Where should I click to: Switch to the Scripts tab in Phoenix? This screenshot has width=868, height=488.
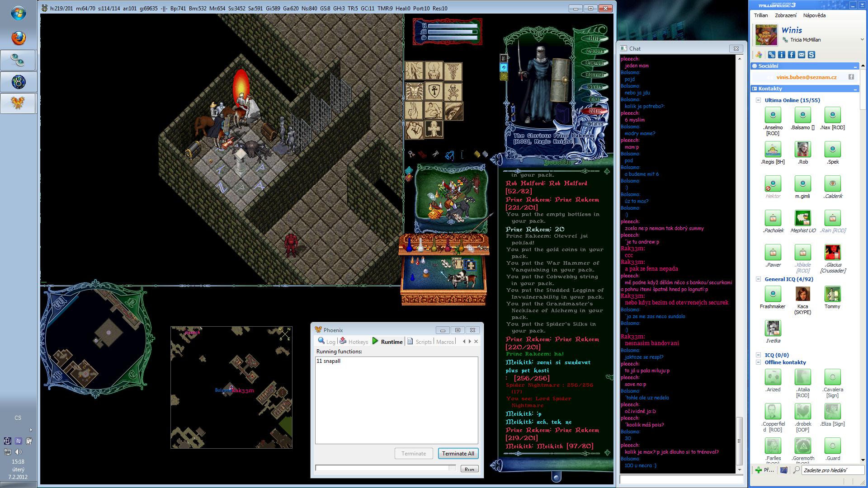pos(420,342)
